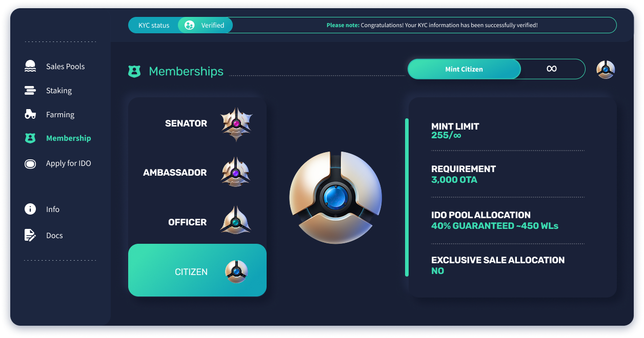Click the Mint Citizen button
Viewport: 644px width, 338px height.
click(464, 69)
